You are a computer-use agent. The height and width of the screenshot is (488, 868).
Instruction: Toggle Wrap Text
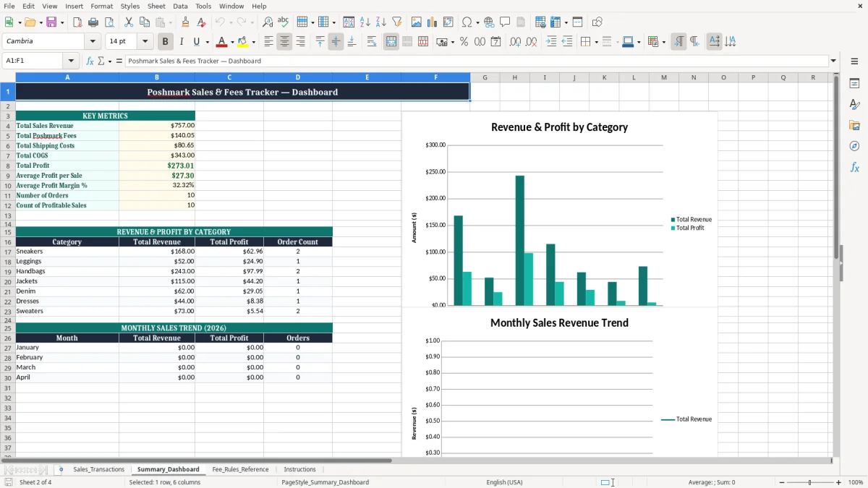point(372,42)
